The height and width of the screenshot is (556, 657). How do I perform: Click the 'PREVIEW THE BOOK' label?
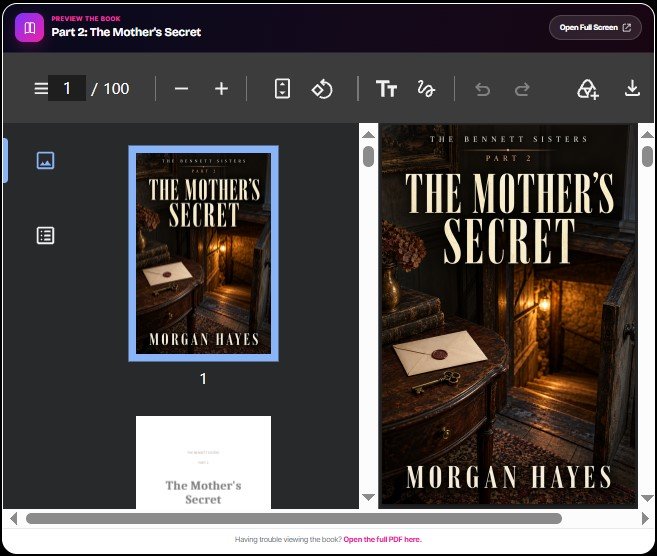(x=86, y=18)
